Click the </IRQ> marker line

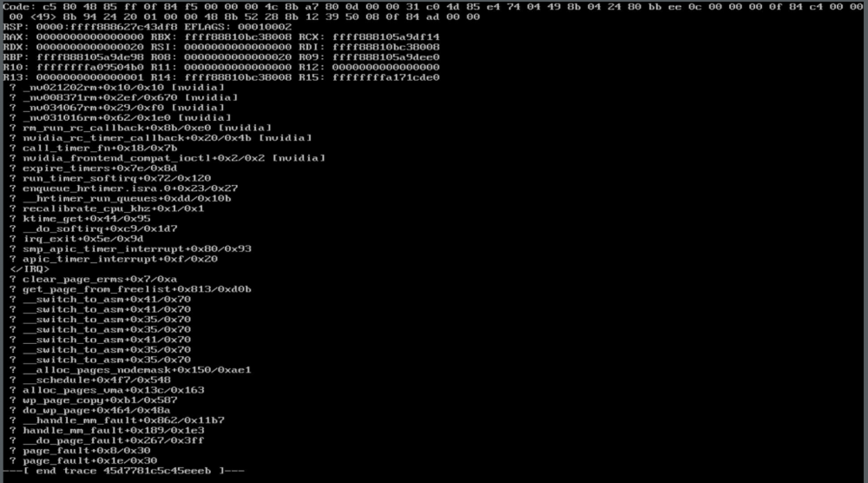click(30, 268)
